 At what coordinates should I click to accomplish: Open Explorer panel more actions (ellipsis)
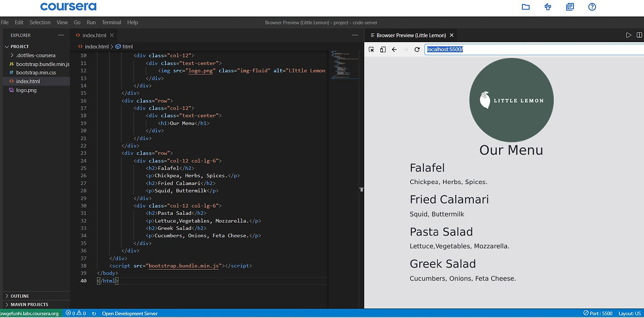(61, 35)
